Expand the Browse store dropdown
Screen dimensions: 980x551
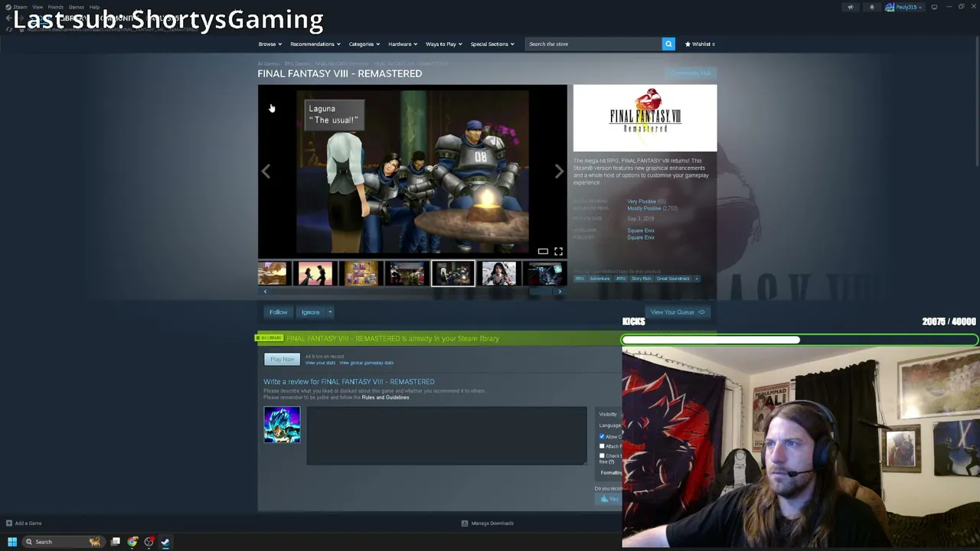[x=269, y=44]
